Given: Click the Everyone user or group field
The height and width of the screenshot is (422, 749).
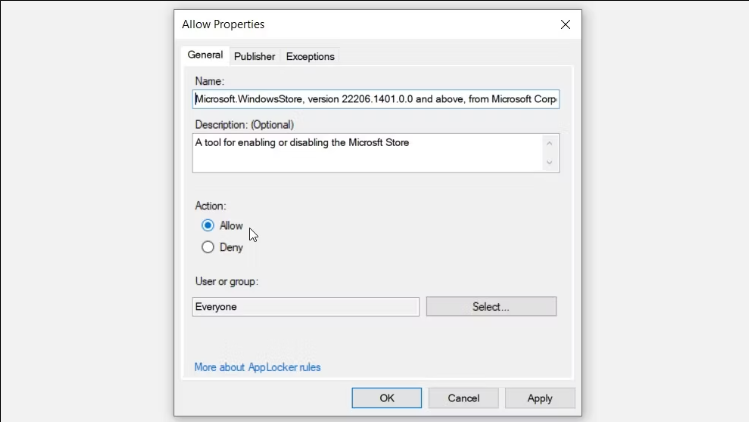Looking at the screenshot, I should pos(306,307).
